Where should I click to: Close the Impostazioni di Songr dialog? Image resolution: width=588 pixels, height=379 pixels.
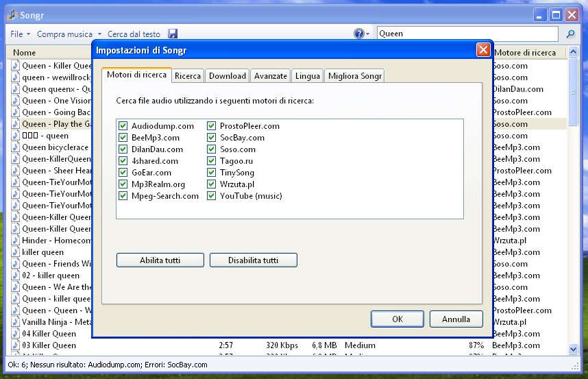tap(483, 50)
